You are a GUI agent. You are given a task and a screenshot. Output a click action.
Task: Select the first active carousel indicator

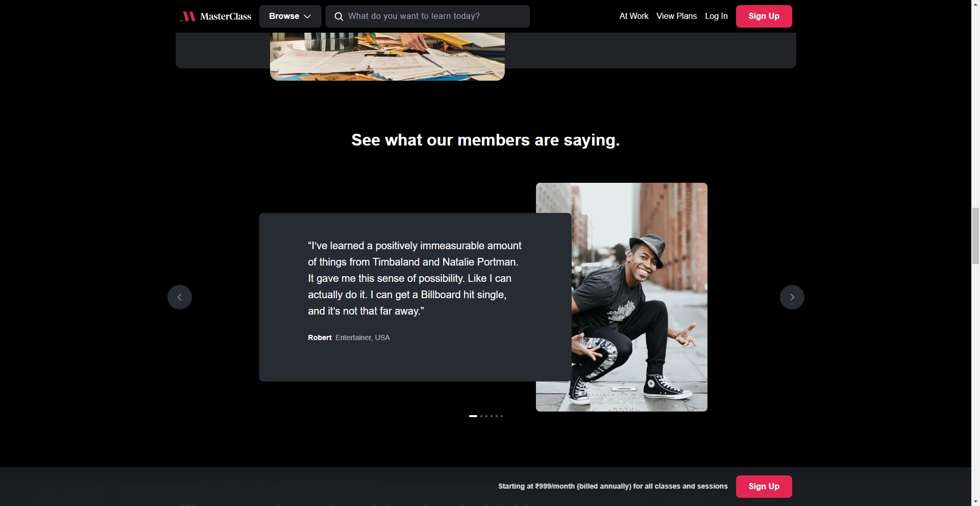(x=473, y=416)
